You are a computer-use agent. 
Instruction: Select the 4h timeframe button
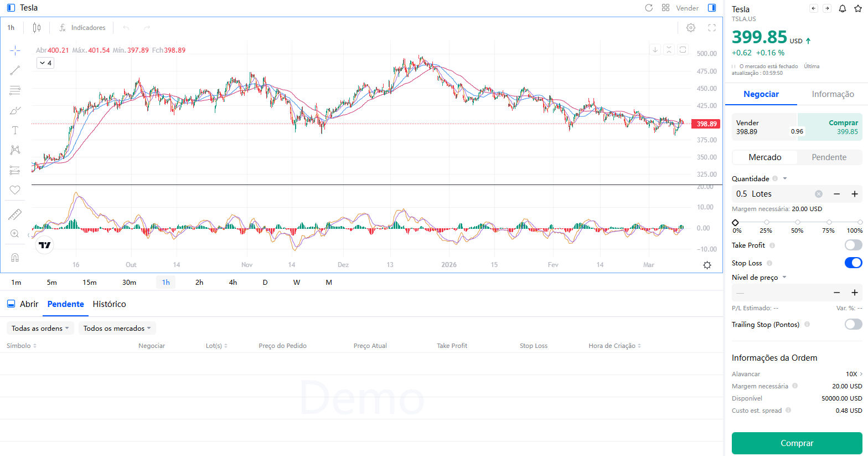click(x=233, y=283)
